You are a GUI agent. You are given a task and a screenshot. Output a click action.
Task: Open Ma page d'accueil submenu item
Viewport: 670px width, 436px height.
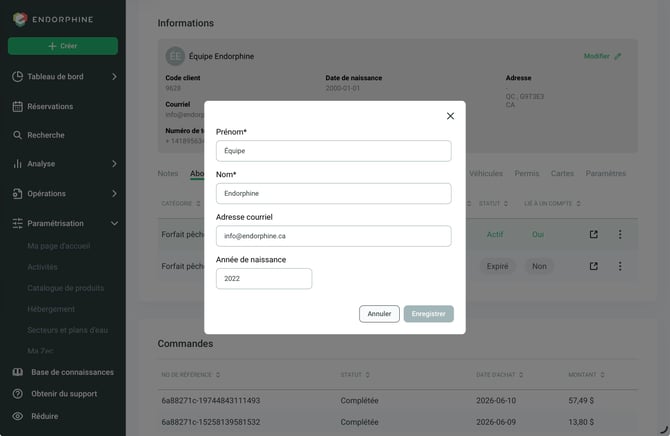coord(59,246)
